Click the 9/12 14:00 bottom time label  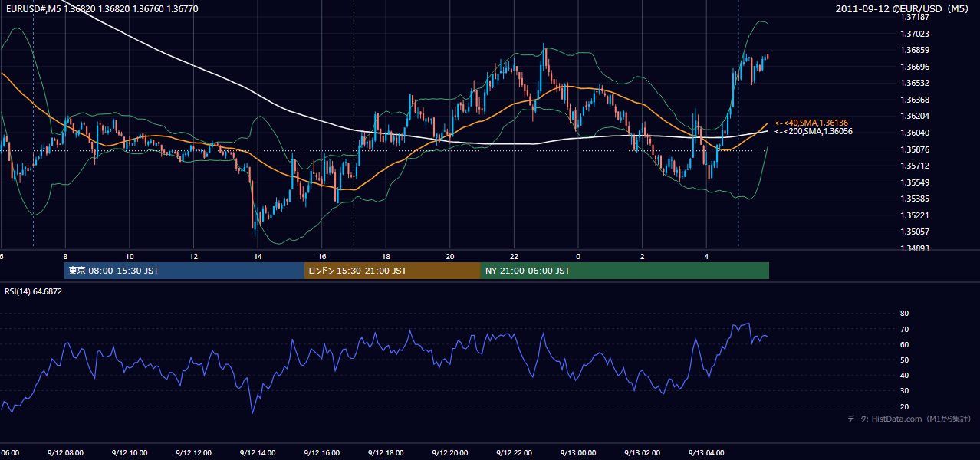257,453
